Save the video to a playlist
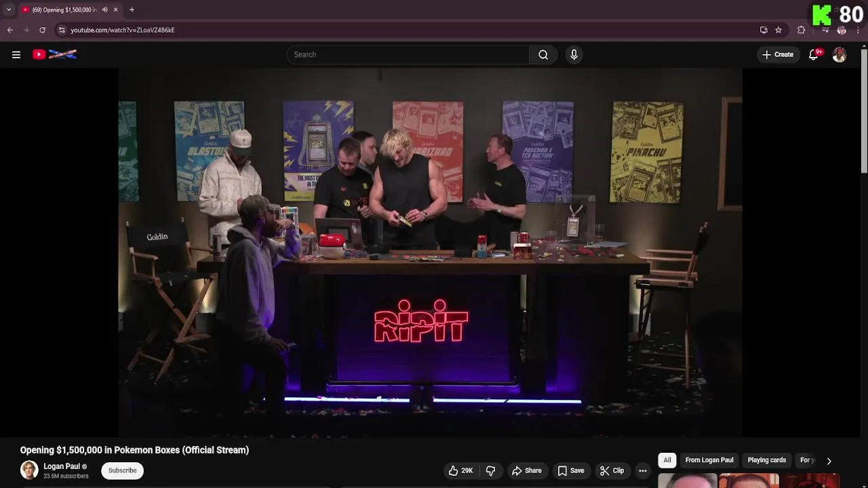Image resolution: width=868 pixels, height=488 pixels. pyautogui.click(x=570, y=470)
